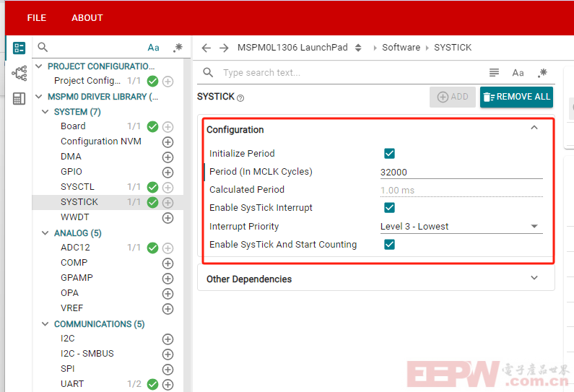574x392 pixels.
Task: Select SYSCTL in module tree
Action: click(x=77, y=187)
